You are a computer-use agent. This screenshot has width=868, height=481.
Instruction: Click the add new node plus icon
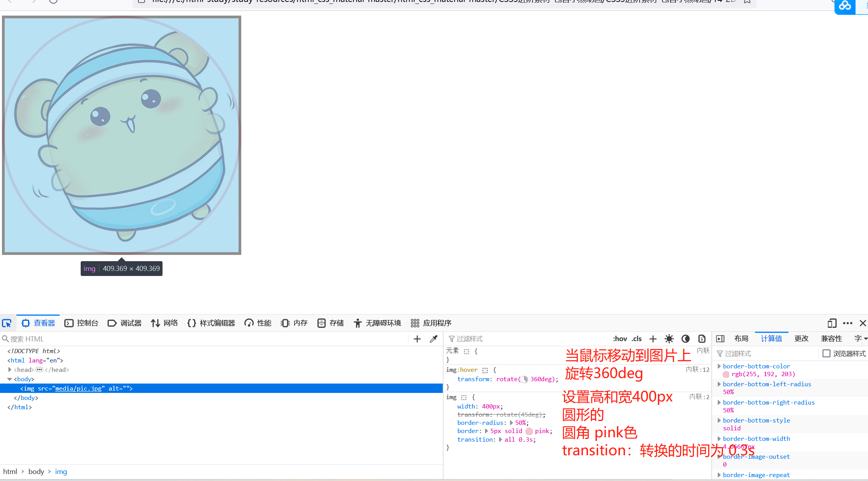[x=417, y=339]
